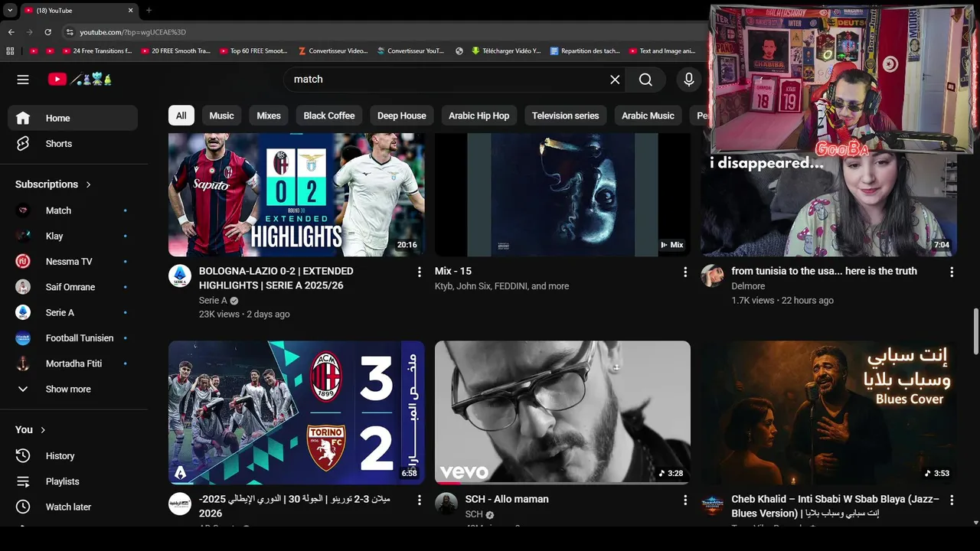This screenshot has width=980, height=551.
Task: Expand the You section chevron
Action: [x=43, y=430]
